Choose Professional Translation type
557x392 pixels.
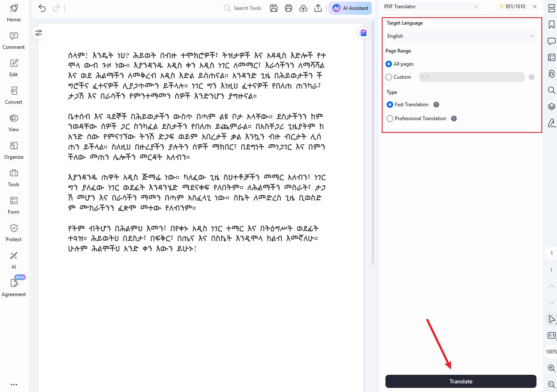pyautogui.click(x=390, y=119)
